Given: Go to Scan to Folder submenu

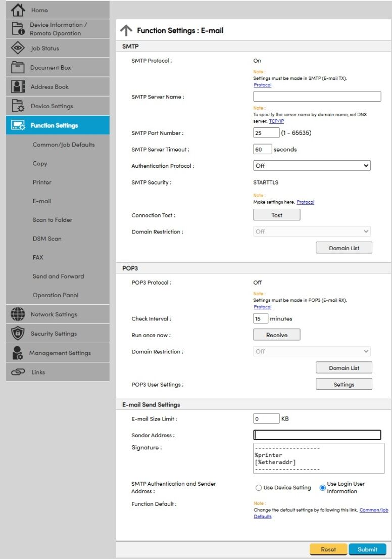Looking at the screenshot, I should point(53,220).
